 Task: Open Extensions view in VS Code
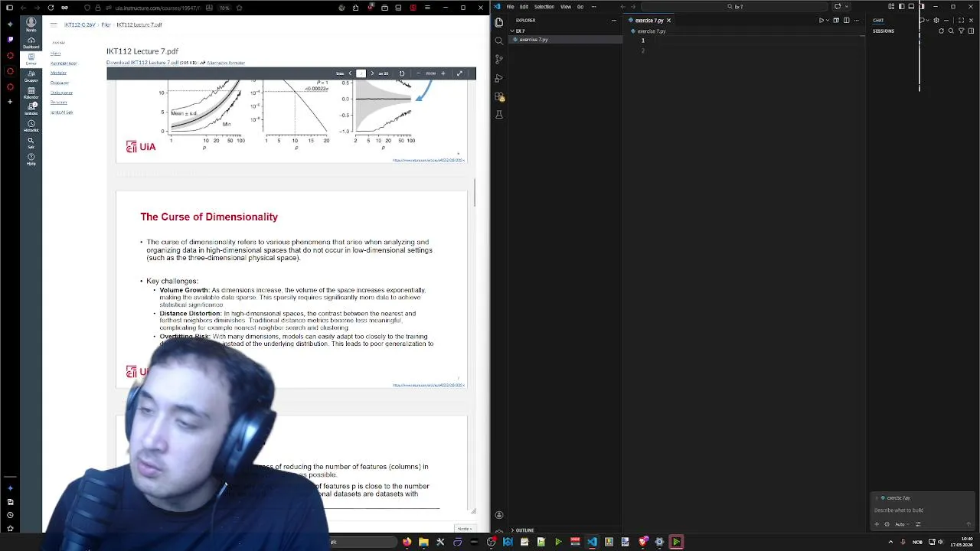point(498,96)
